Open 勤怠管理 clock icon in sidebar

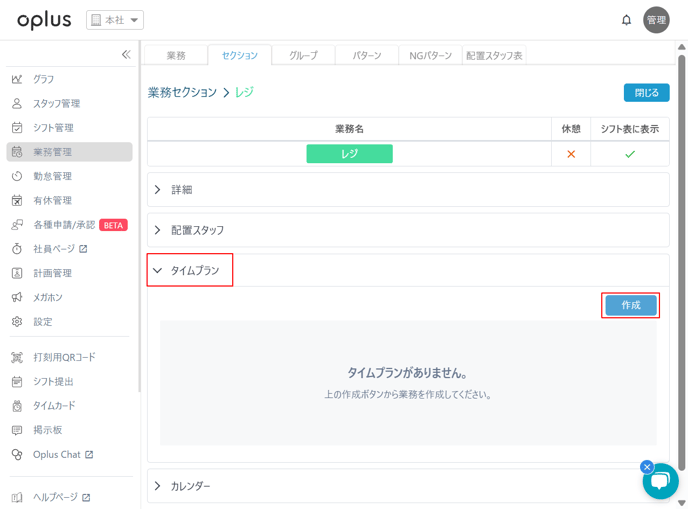point(17,176)
